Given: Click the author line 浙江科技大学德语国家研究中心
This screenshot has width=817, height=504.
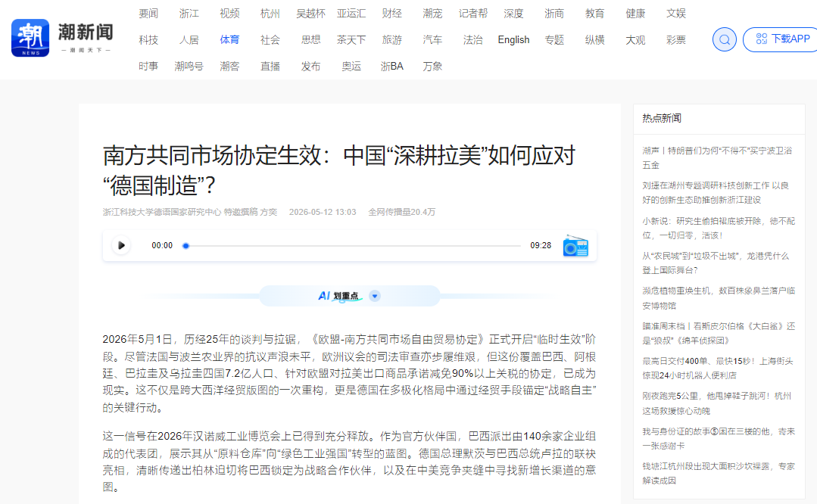Looking at the screenshot, I should (x=189, y=212).
